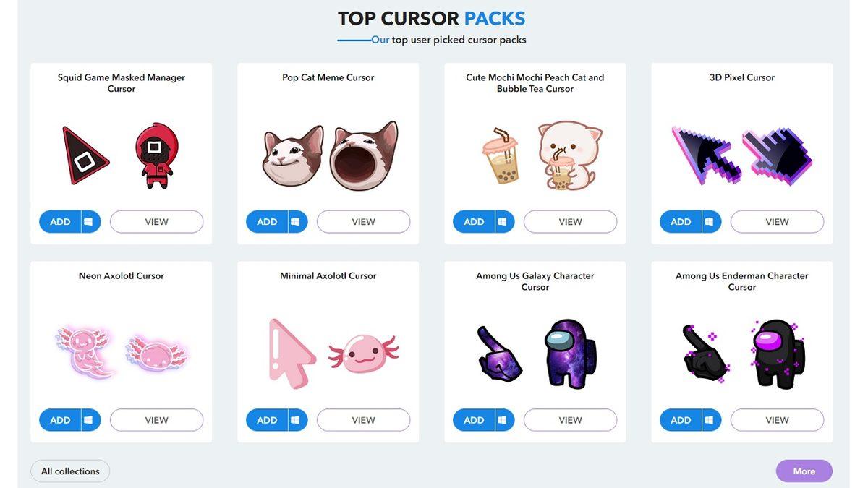868x488 pixels.
Task: Click the purple More button
Action: [x=804, y=471]
